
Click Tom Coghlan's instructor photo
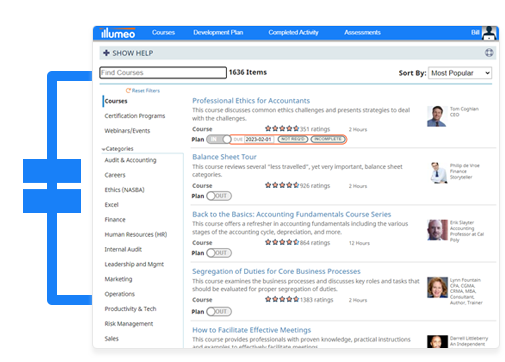coord(437,116)
